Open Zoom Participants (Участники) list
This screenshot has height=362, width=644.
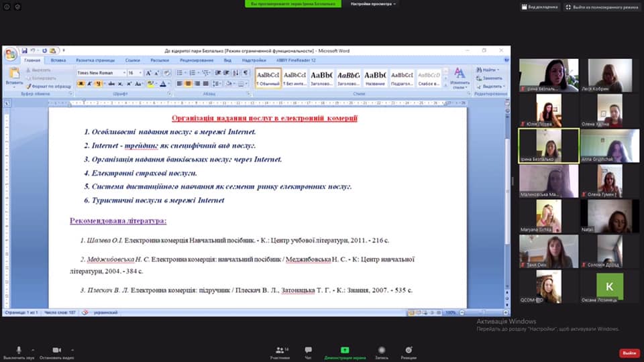pyautogui.click(x=280, y=353)
